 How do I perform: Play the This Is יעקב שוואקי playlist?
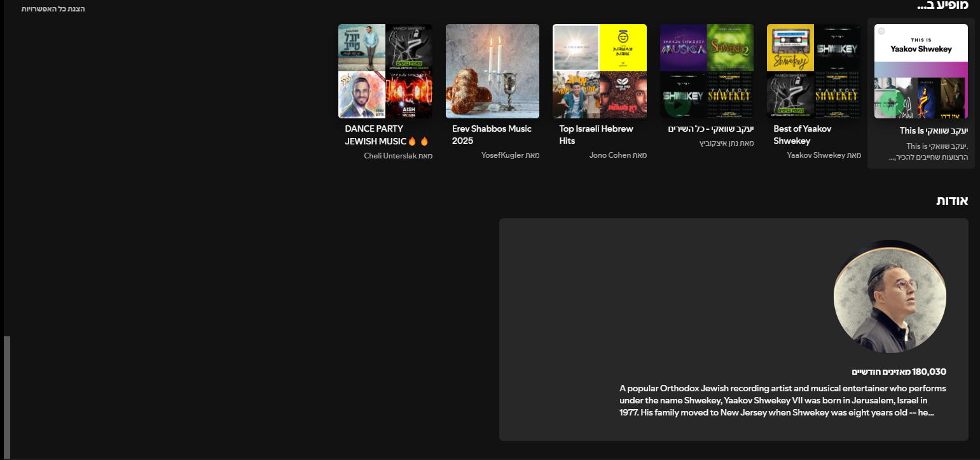(891, 103)
